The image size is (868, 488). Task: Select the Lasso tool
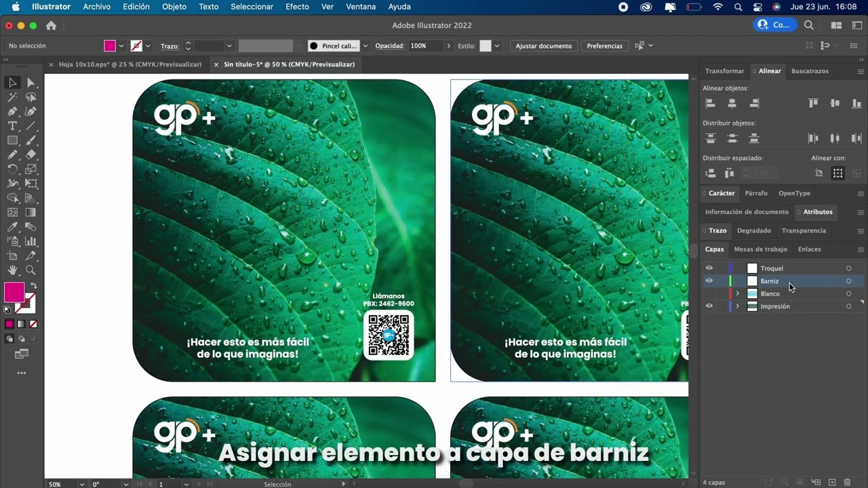point(31,97)
